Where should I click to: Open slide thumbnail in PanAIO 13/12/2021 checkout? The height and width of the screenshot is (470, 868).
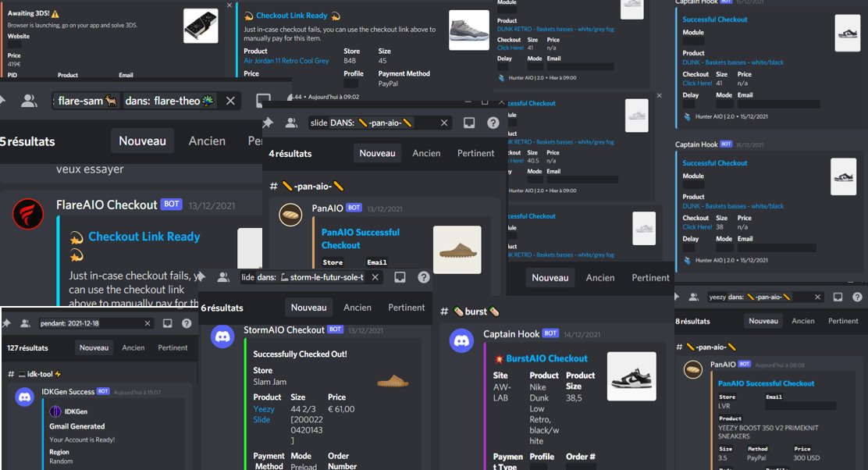pyautogui.click(x=457, y=250)
